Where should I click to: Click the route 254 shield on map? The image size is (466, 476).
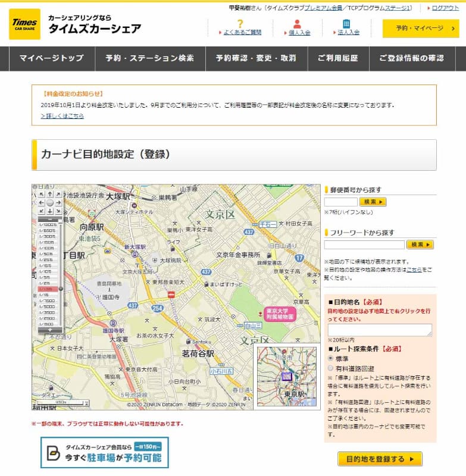(x=157, y=308)
